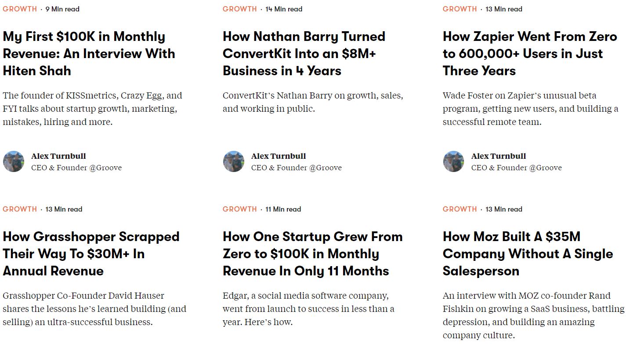Click Alex Turnbull's avatar under the Zapier article
Viewport: 644px width, 344px height.
[454, 161]
